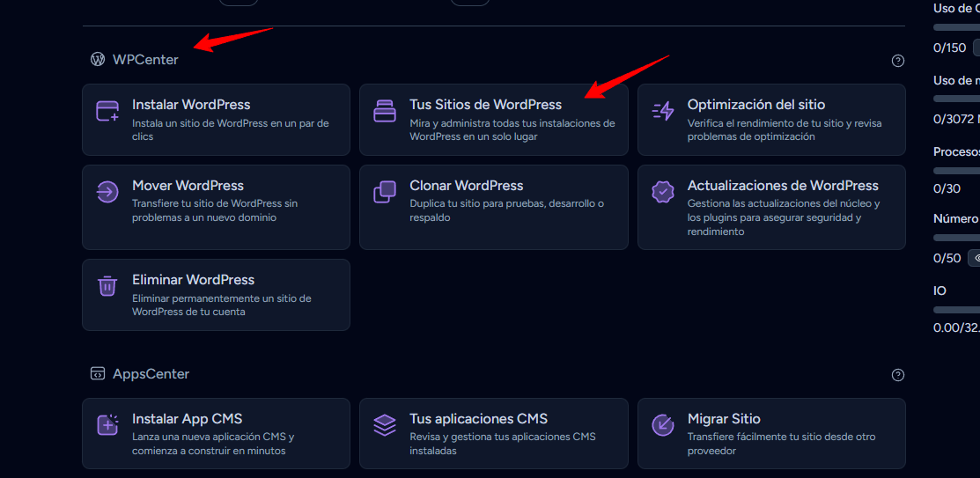Open the Tus Sitios de WordPress title

coord(485,105)
